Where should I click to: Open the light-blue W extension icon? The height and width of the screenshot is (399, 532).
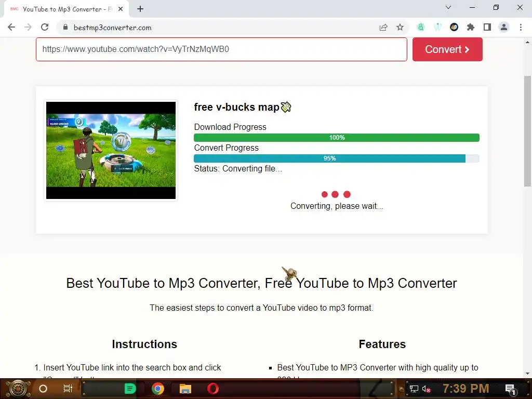pyautogui.click(x=437, y=28)
